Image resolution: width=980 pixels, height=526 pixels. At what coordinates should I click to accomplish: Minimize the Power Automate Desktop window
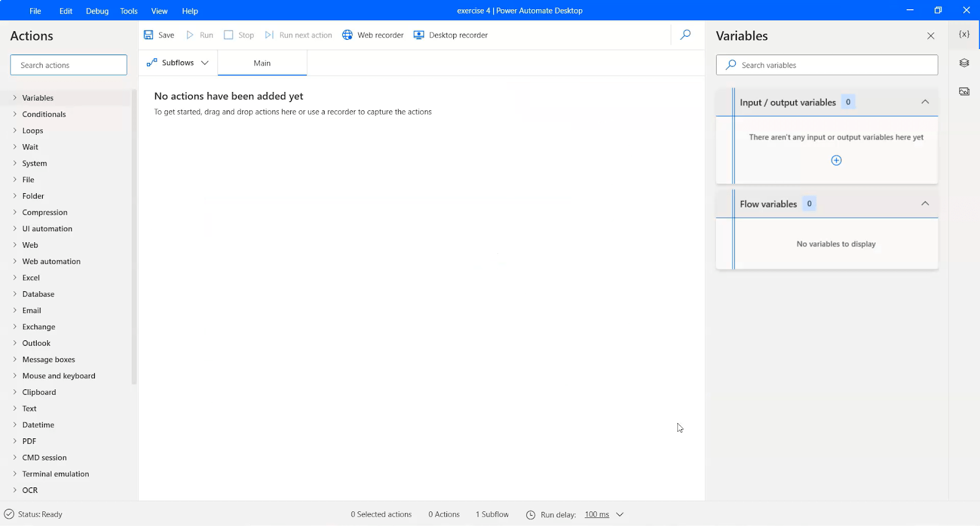(x=910, y=10)
